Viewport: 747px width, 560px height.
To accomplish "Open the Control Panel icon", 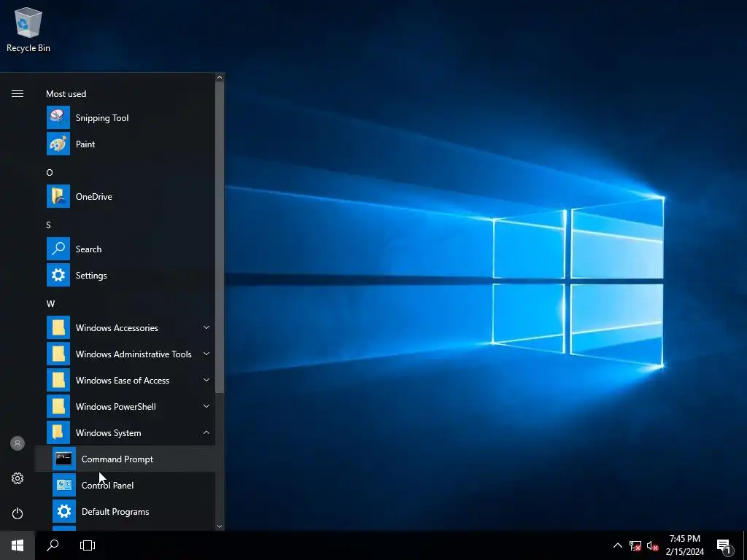I will (64, 485).
